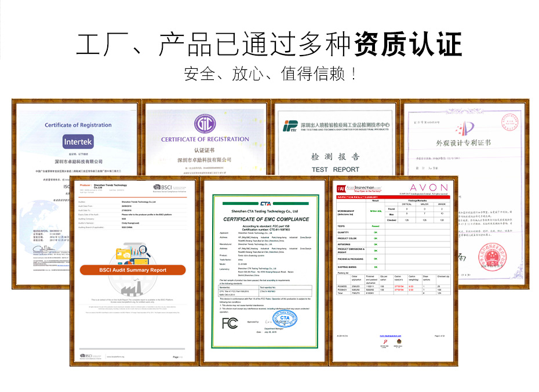The image size is (539, 392).
Task: Click the AVON logo on the inspection report
Action: point(429,188)
